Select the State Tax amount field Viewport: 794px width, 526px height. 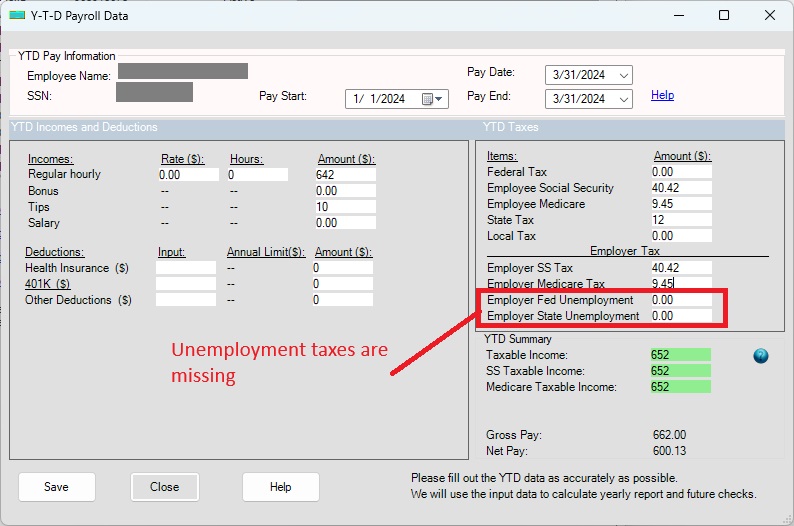pyautogui.click(x=680, y=220)
